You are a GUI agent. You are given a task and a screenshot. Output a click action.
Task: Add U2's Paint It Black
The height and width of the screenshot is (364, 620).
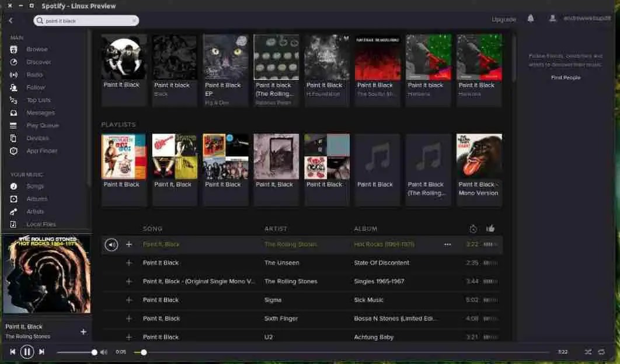pos(129,337)
